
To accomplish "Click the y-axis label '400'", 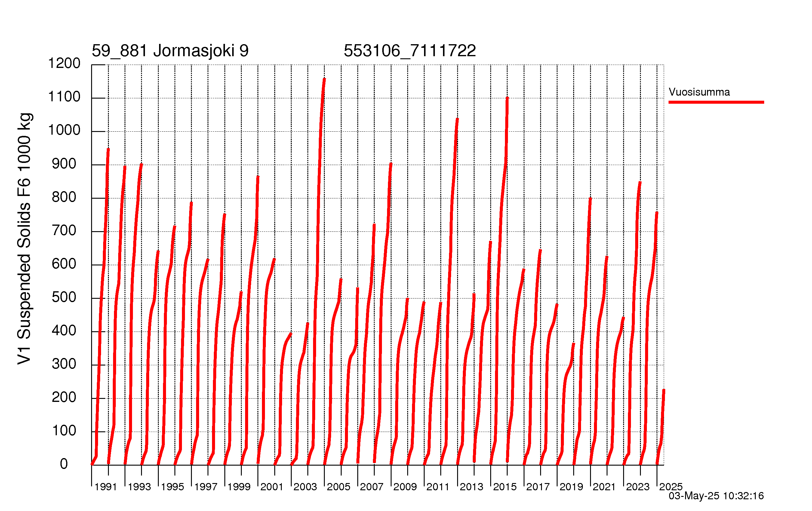I will pyautogui.click(x=64, y=330).
